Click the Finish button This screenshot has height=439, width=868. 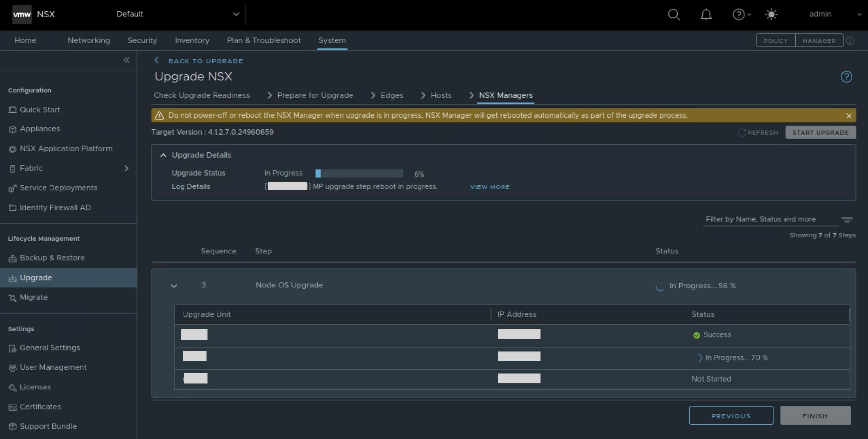click(x=815, y=416)
